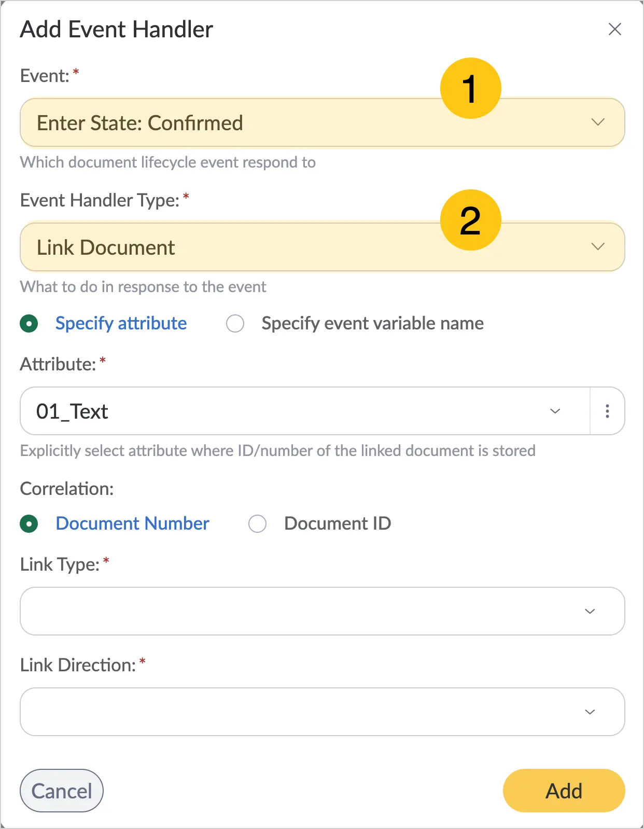
Task: Choose Specify event variable name radio option
Action: click(235, 324)
